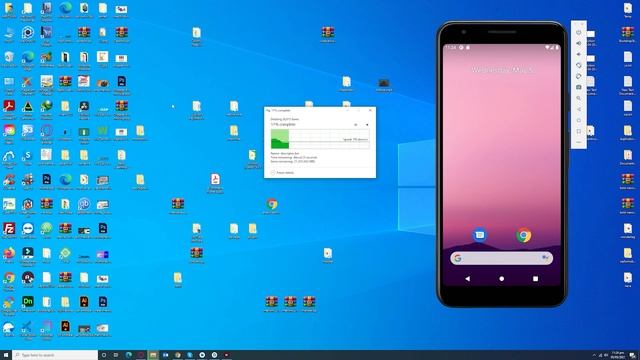Switch to File Explorer on the taskbar
640x360 pixels.
pyautogui.click(x=153, y=355)
